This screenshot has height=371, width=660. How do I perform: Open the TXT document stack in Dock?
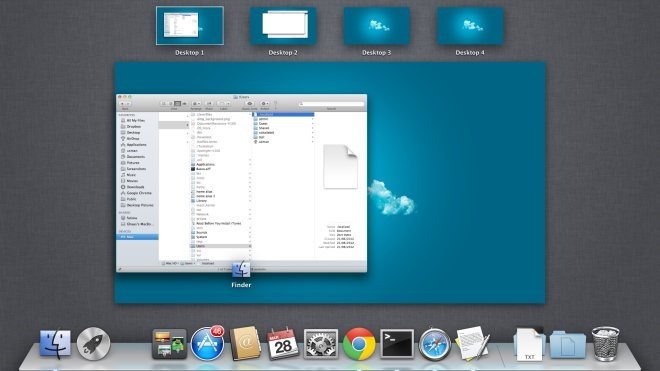coord(529,344)
